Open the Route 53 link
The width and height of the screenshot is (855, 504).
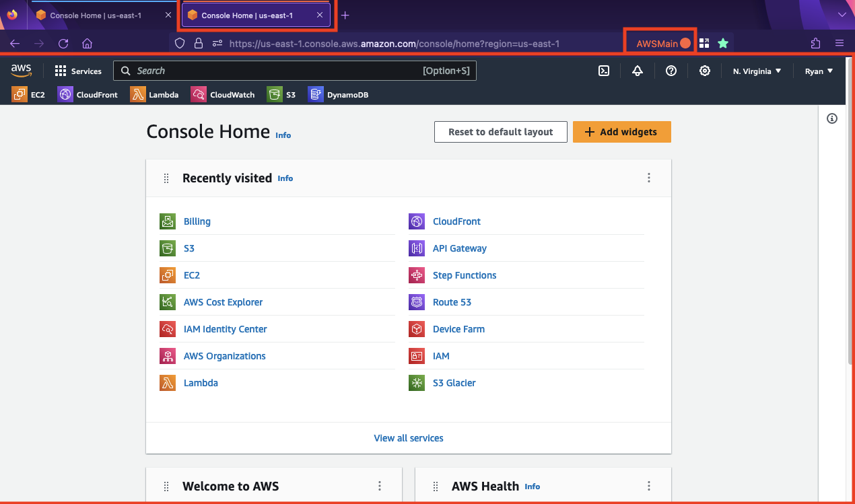pos(452,302)
